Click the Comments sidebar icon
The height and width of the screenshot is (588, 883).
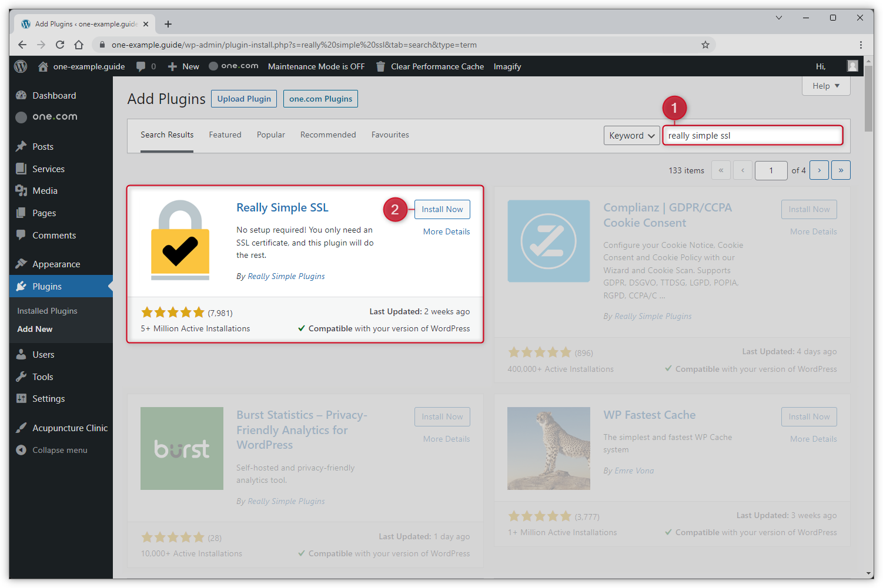21,235
